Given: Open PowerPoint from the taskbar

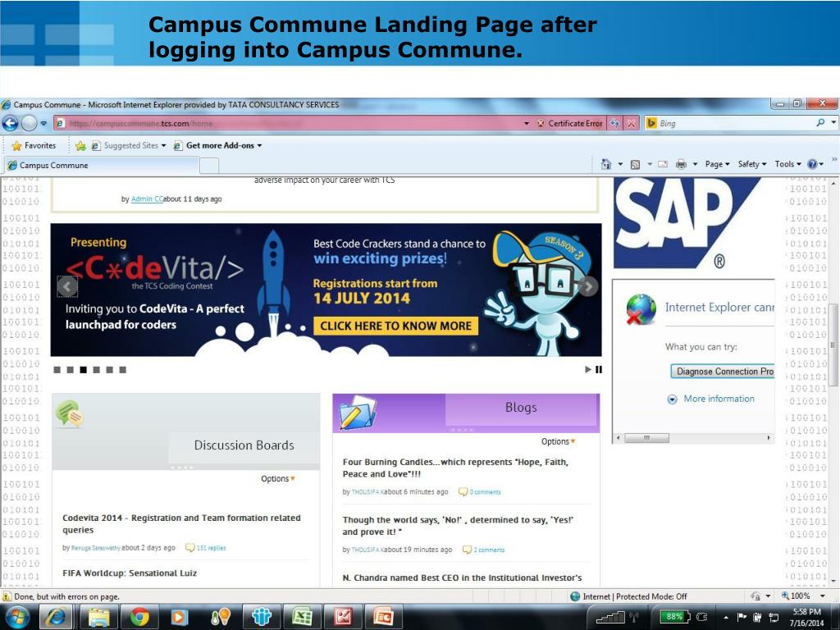Looking at the screenshot, I should [x=384, y=618].
